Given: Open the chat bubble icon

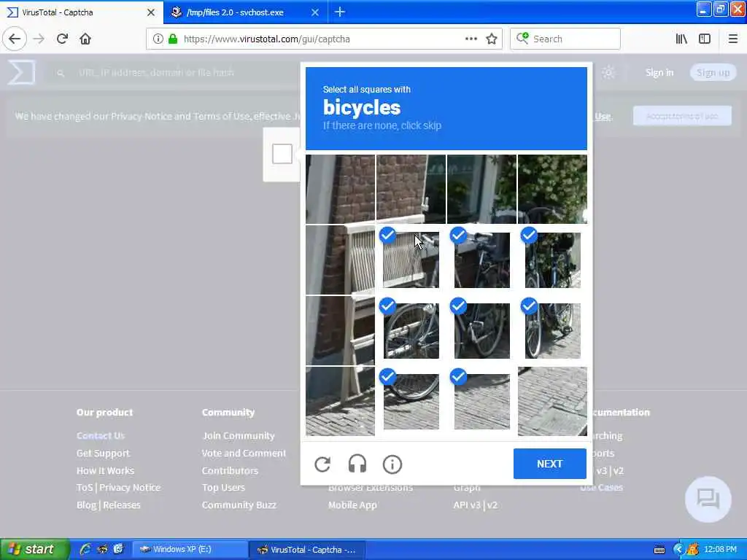Looking at the screenshot, I should click(x=708, y=499).
